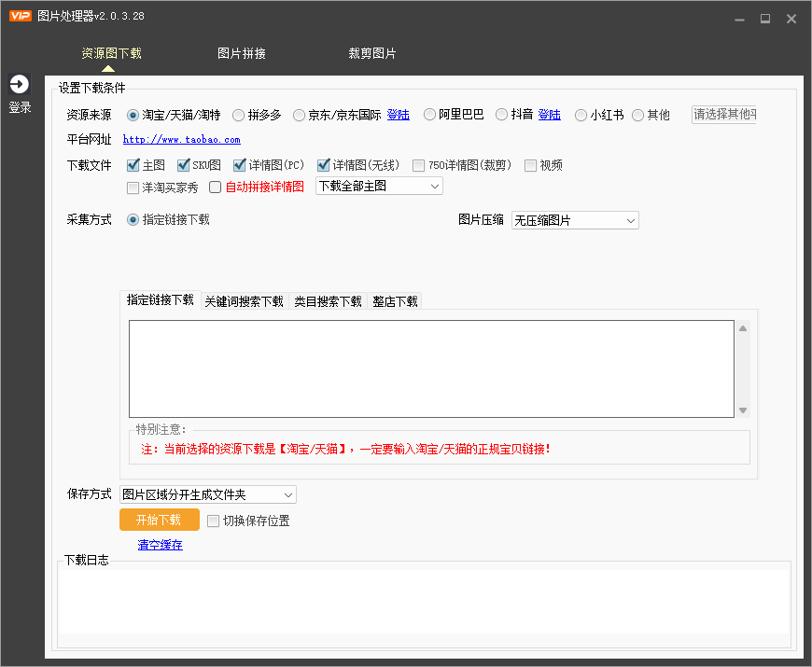
Task: Switch to 指定链接下载 sub-tab
Action: click(160, 300)
